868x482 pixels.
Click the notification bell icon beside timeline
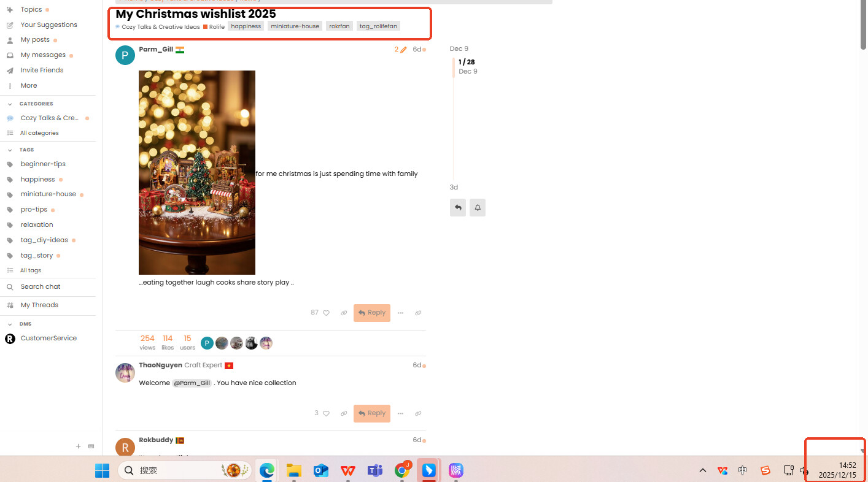click(x=478, y=208)
